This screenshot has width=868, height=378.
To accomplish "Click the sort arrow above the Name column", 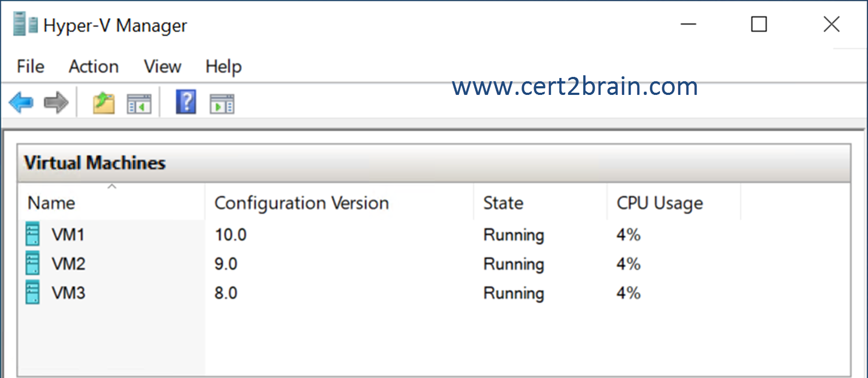I will click(112, 187).
